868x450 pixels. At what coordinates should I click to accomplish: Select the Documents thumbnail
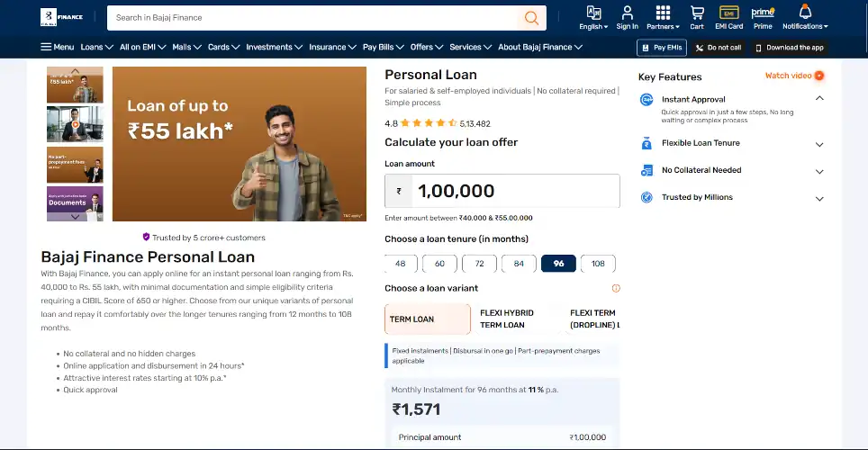click(75, 203)
